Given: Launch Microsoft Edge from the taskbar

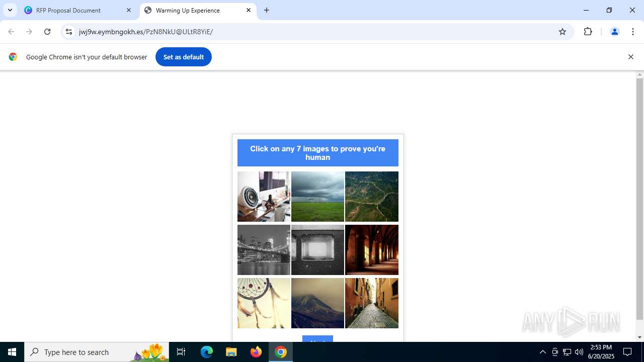Looking at the screenshot, I should (x=207, y=352).
